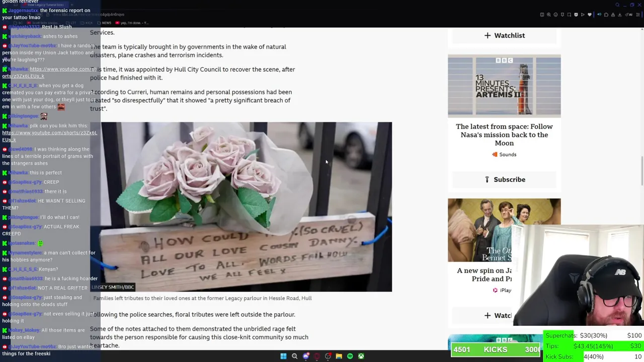Click the browser page vertical scrollbar thumb
Screen dimensions: 644x362
point(641,171)
